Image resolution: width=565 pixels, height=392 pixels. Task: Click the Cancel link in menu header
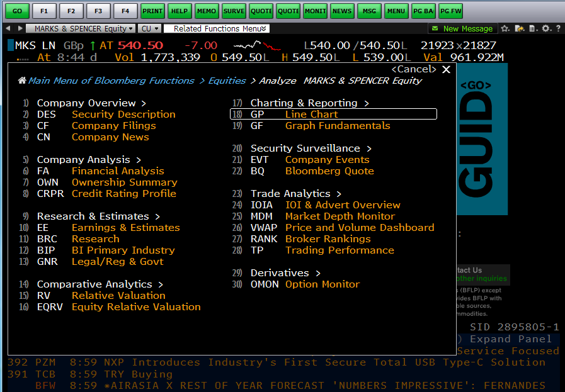tap(413, 69)
